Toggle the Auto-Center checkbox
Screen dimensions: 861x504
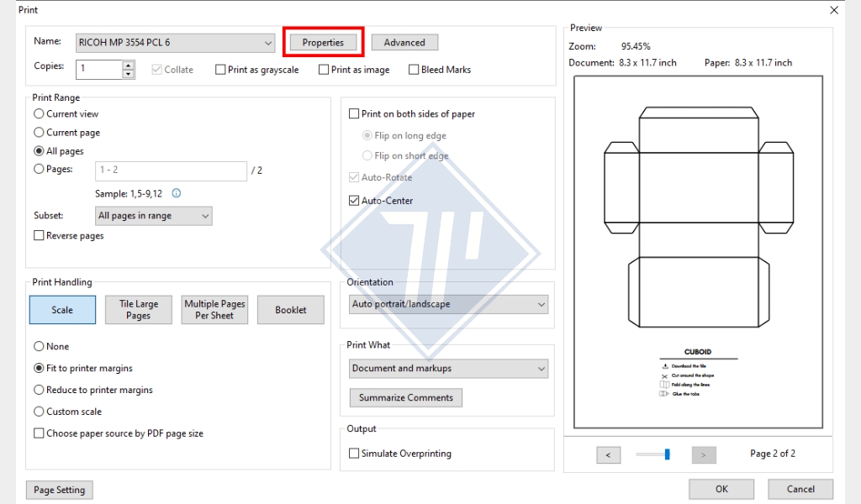pos(354,201)
